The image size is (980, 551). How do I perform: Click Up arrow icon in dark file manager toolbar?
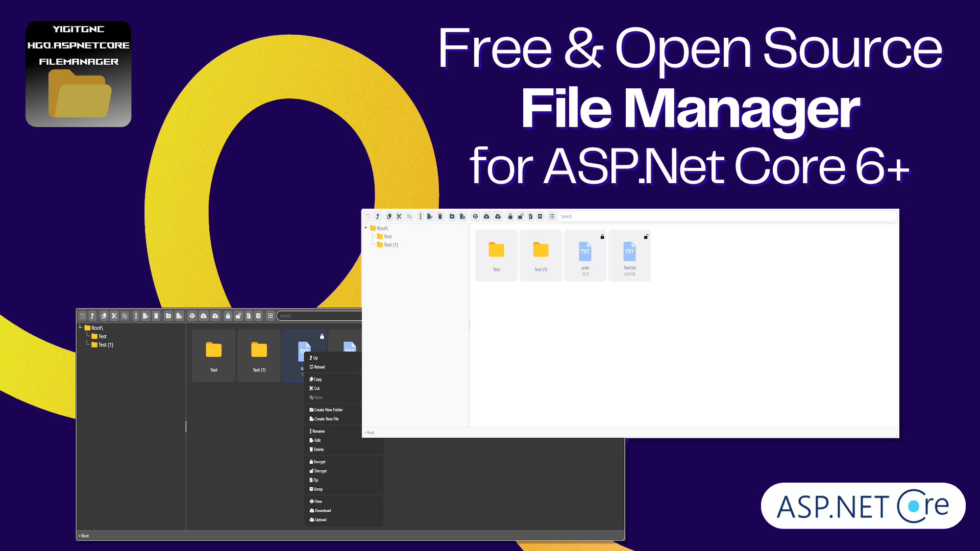(92, 316)
